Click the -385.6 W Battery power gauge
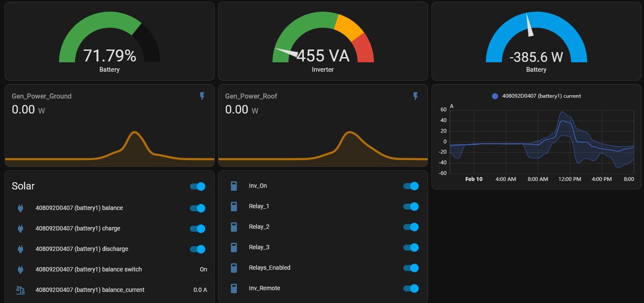Image resolution: width=644 pixels, height=303 pixels. (x=536, y=43)
